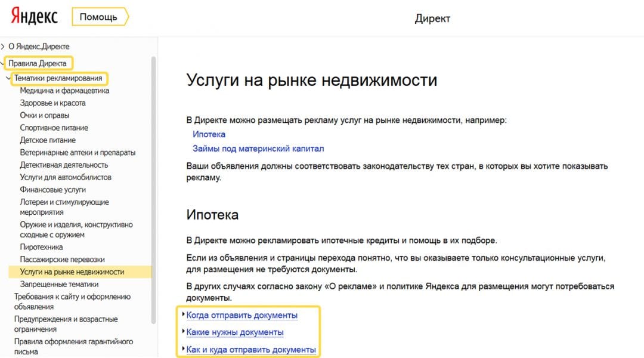Open the Ипотека link
Screen dimensions: 644x358
pyautogui.click(x=209, y=134)
